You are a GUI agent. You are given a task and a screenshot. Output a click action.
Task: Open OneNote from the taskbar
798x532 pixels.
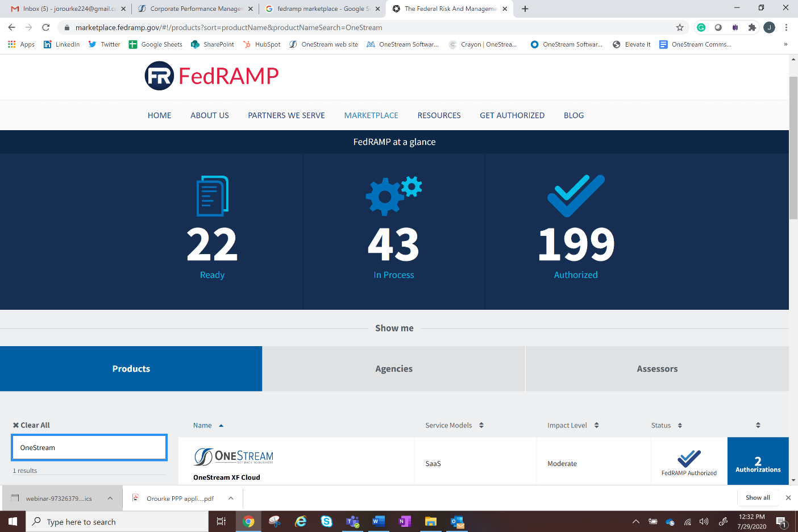(405, 521)
